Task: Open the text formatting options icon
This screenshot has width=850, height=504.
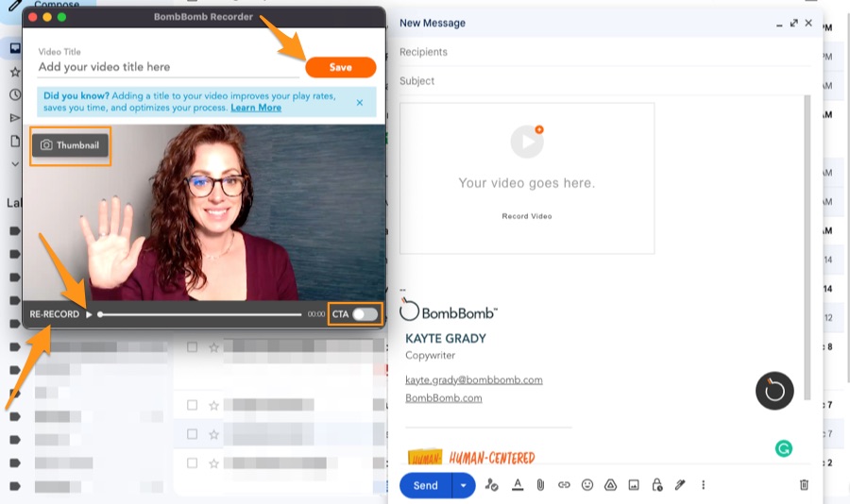Action: pos(518,485)
